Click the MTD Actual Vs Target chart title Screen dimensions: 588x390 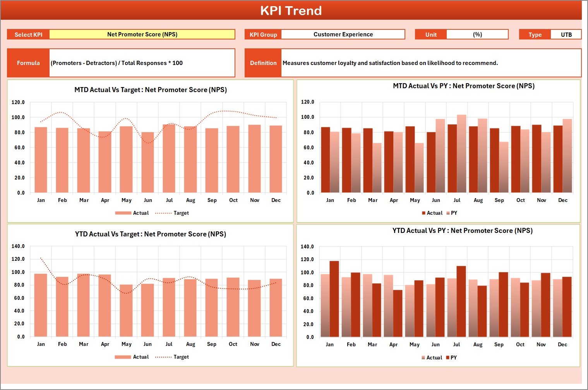tap(151, 89)
